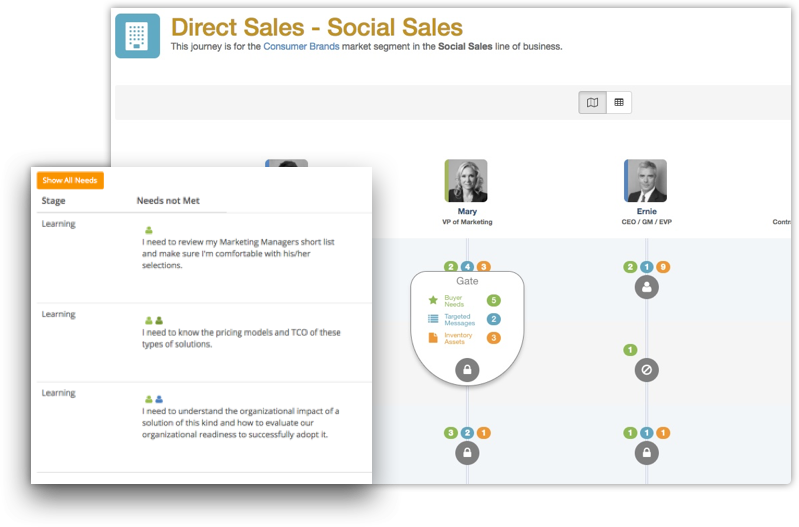Click the Gate label
The width and height of the screenshot is (799, 527).
(467, 281)
